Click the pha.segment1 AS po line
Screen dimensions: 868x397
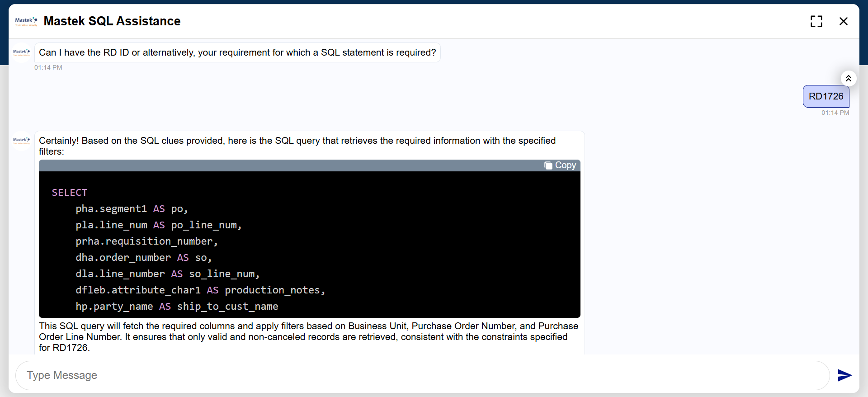132,209
